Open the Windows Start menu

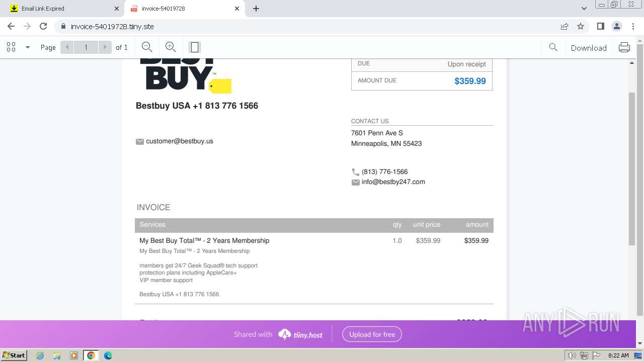[x=14, y=355]
